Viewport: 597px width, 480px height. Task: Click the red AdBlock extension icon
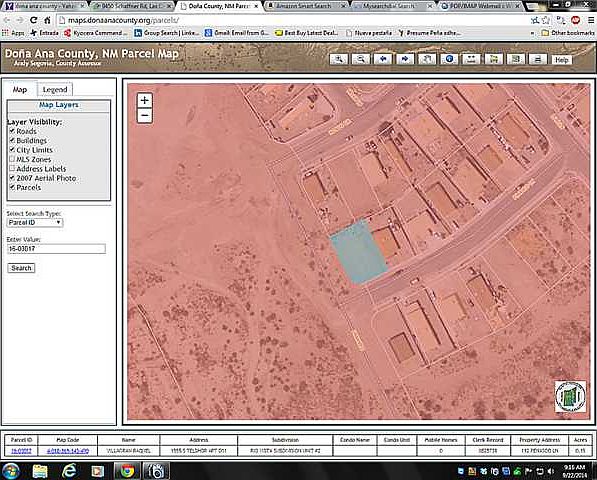(576, 20)
